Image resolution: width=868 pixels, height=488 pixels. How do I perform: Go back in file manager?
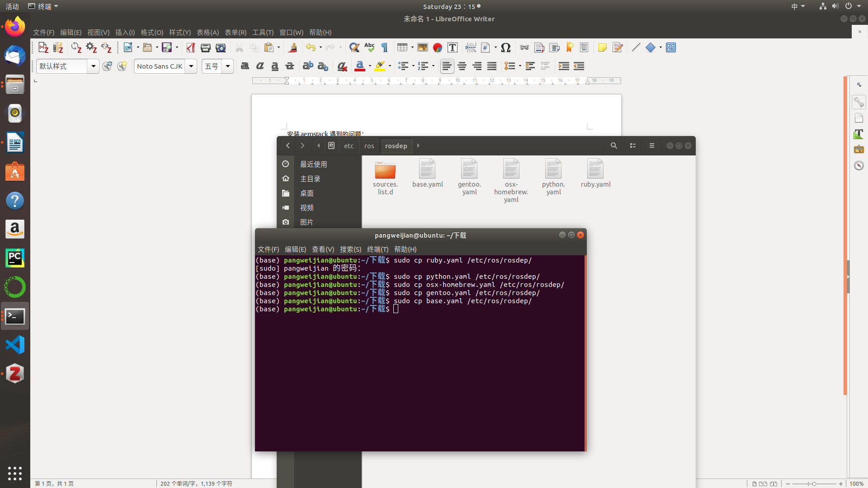point(288,146)
